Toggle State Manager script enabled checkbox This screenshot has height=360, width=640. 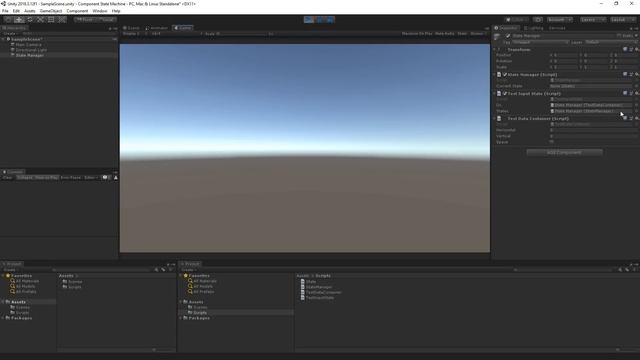pyautogui.click(x=505, y=75)
